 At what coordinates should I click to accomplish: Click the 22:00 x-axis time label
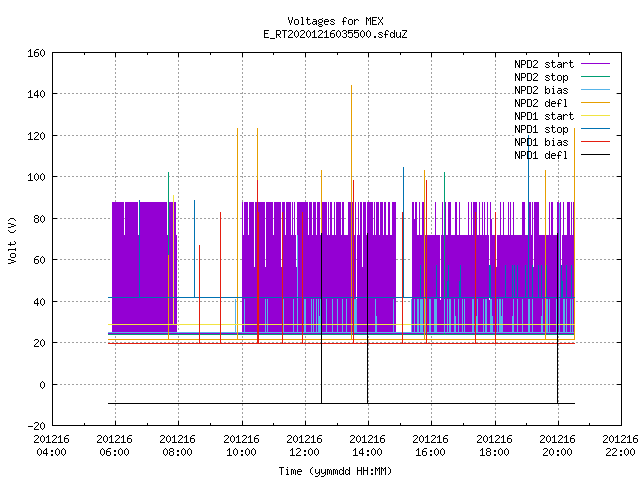click(620, 452)
